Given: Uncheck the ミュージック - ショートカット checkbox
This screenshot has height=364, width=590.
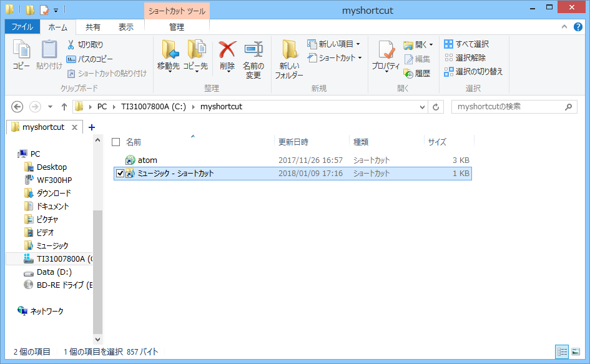Looking at the screenshot, I should 120,174.
